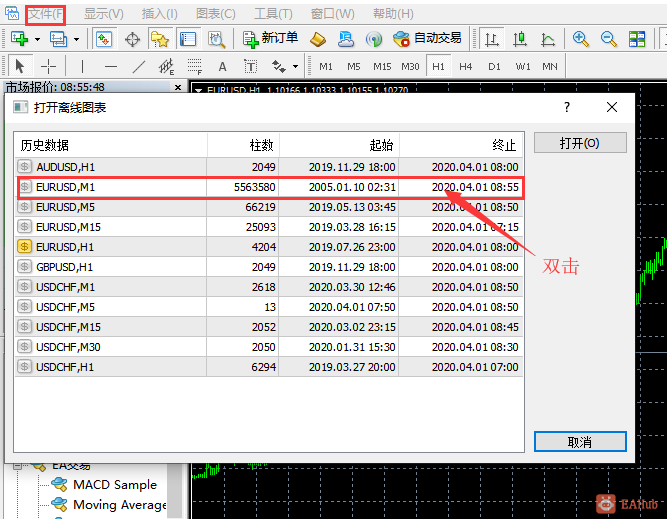Toggle the Terminal panel icon
The height and width of the screenshot is (519, 667).
[x=188, y=39]
